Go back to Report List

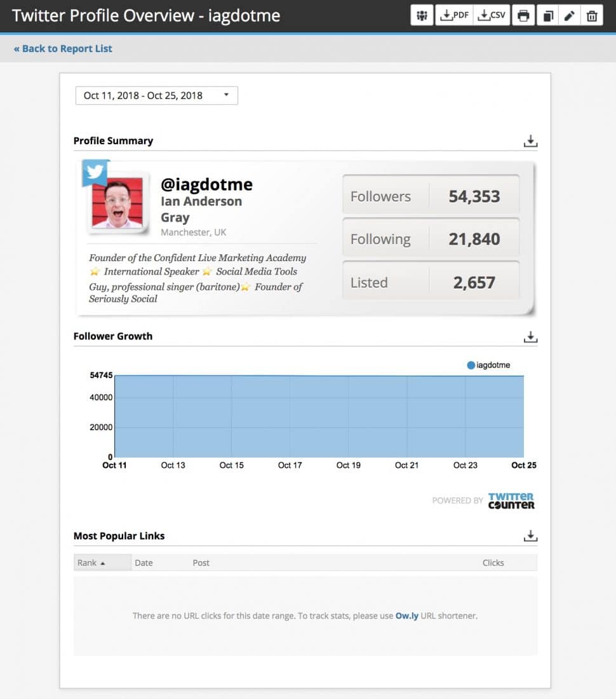[x=63, y=48]
